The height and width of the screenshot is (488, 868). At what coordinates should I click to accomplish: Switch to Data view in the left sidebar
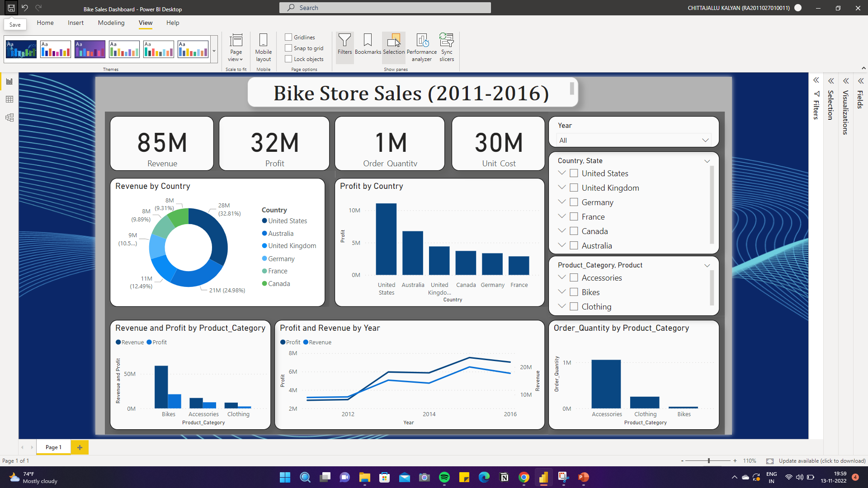(x=9, y=99)
